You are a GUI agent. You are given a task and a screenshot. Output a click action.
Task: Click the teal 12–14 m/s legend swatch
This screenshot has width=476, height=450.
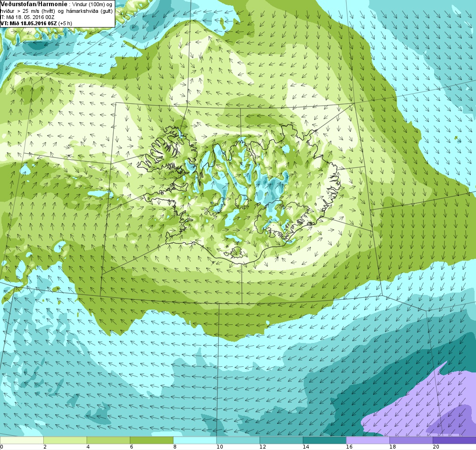coord(281,440)
